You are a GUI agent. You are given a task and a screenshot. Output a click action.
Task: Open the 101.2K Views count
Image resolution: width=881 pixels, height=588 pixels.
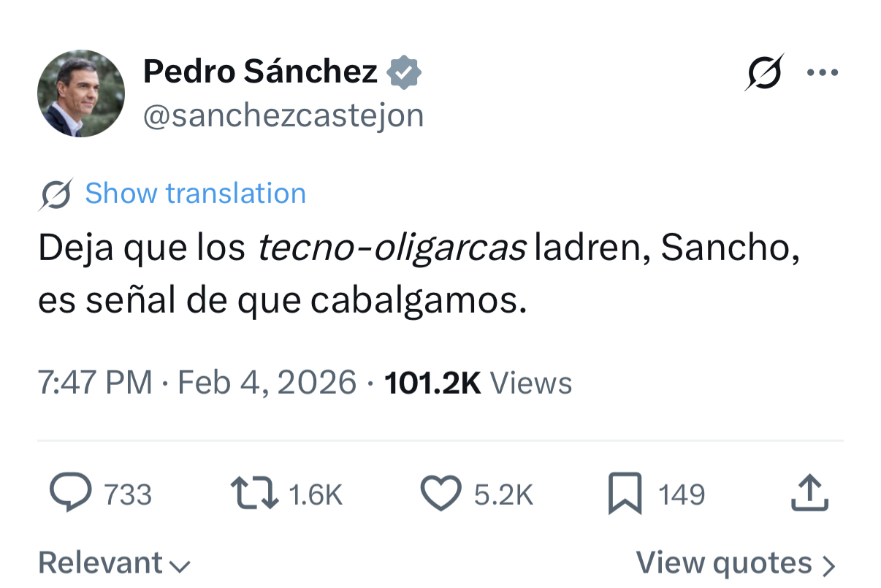(478, 383)
